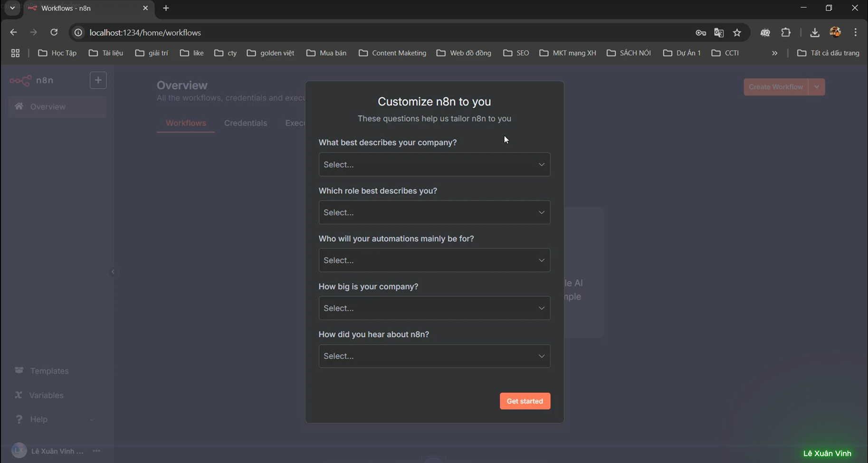This screenshot has width=868, height=463.
Task: Open the 'How big is your company?' dropdown
Action: (434, 308)
